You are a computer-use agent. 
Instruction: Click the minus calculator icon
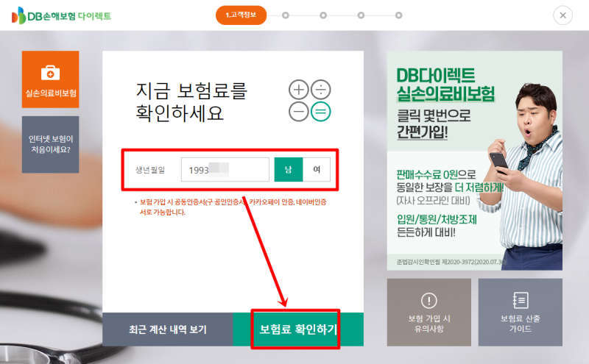click(x=299, y=112)
